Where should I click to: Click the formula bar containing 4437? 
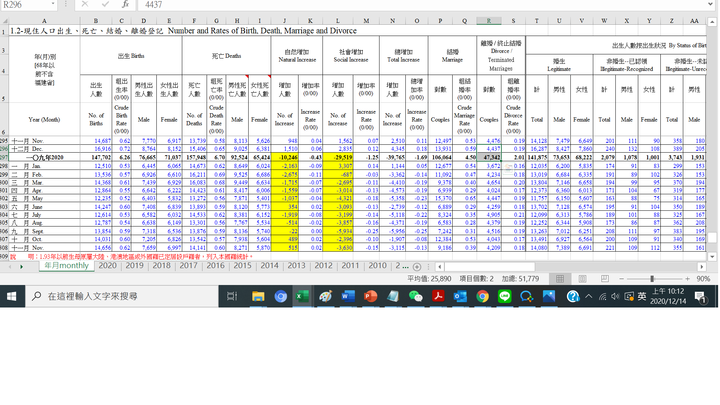click(x=422, y=5)
